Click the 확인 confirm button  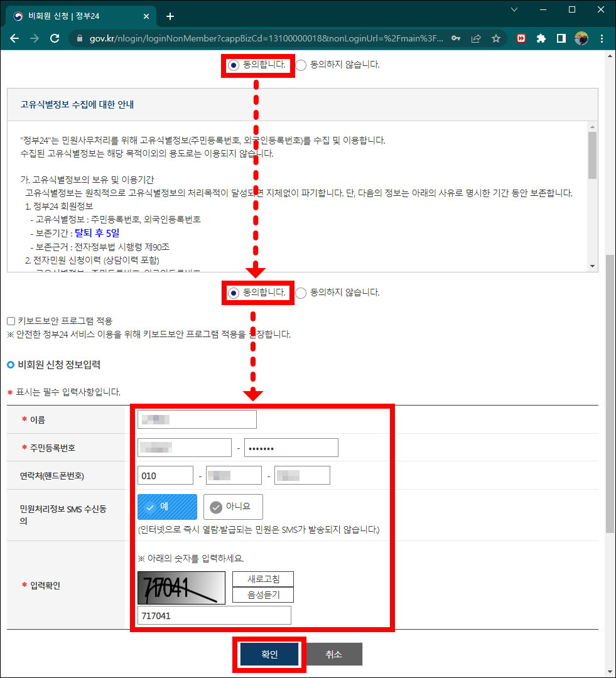[x=269, y=654]
